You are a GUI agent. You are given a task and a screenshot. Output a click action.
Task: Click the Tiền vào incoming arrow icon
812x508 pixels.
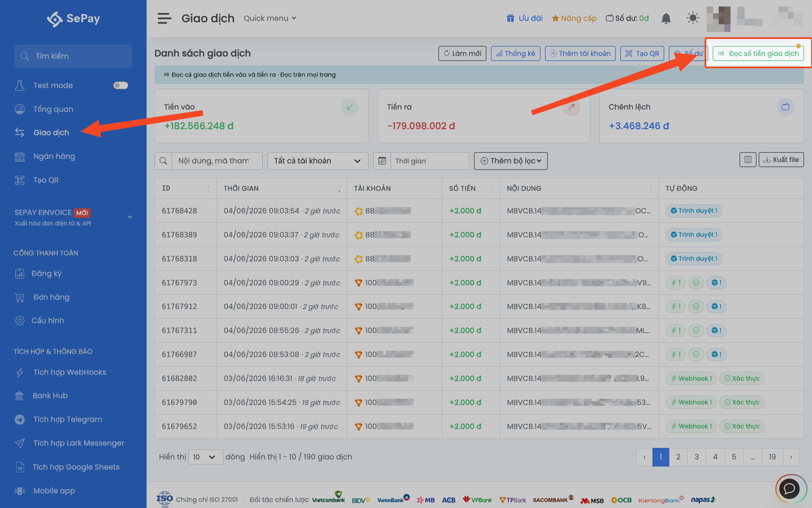(350, 107)
